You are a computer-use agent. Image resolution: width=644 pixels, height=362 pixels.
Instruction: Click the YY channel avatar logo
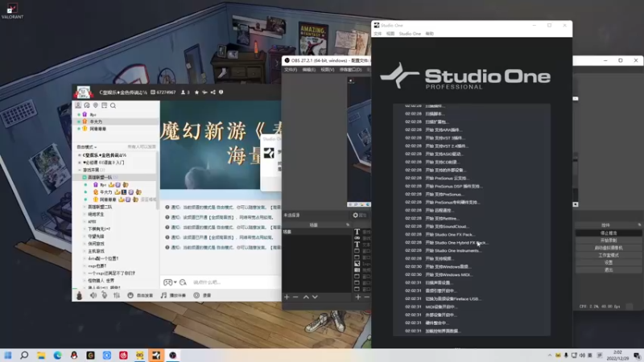click(84, 93)
